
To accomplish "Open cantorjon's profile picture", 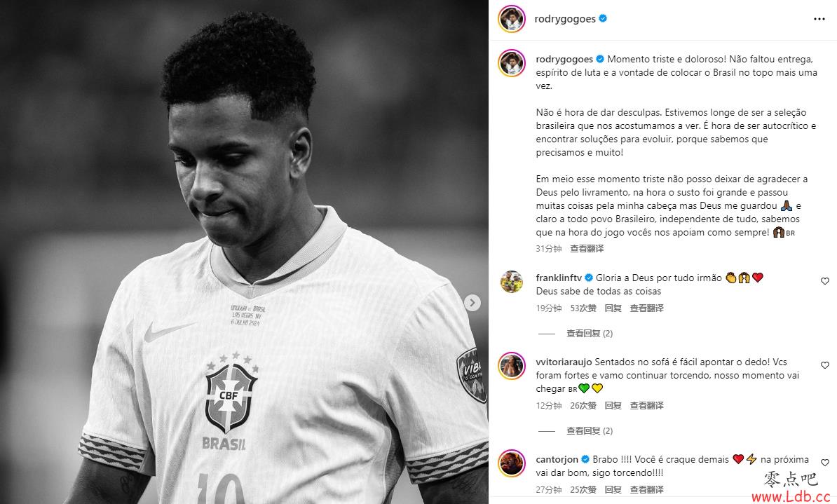I will [x=511, y=463].
